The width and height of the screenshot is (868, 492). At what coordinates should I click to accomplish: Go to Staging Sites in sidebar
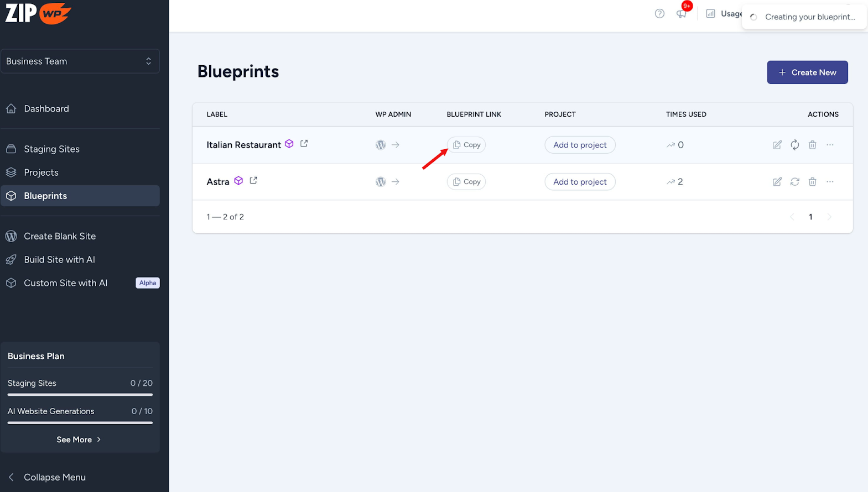click(x=51, y=149)
